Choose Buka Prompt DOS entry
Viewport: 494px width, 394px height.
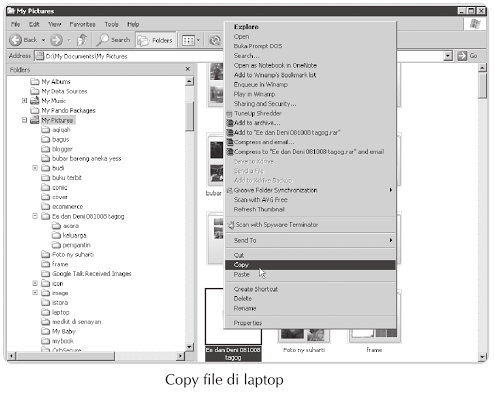(x=310, y=46)
